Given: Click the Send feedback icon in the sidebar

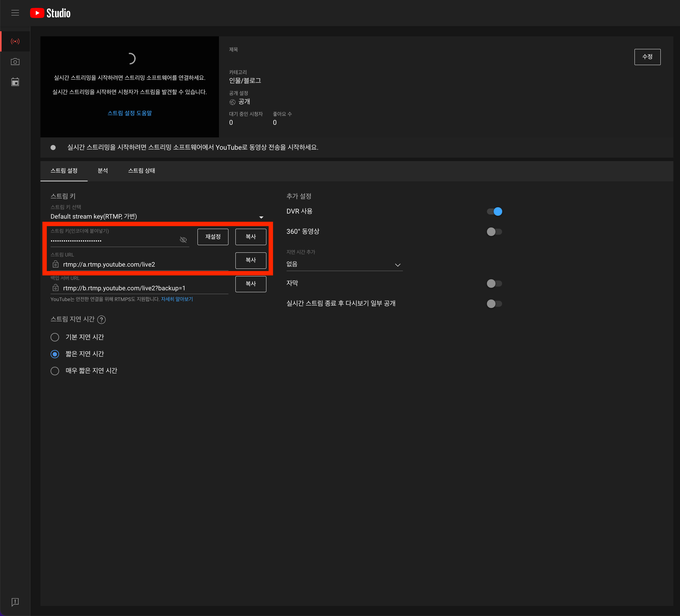Looking at the screenshot, I should (x=15, y=602).
